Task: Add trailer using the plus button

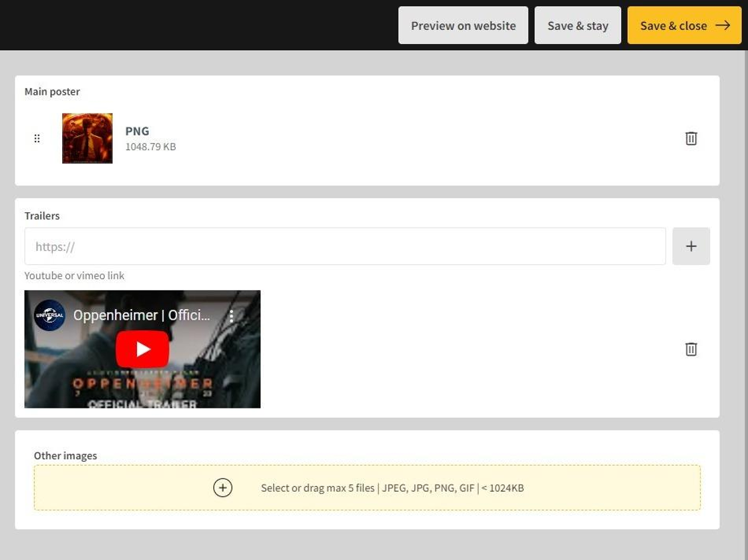Action: 691,246
